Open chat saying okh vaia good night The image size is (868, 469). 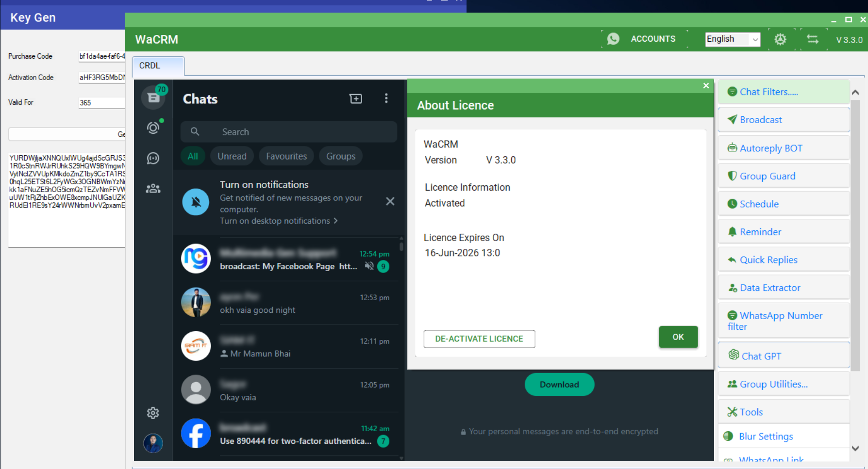[x=289, y=303]
